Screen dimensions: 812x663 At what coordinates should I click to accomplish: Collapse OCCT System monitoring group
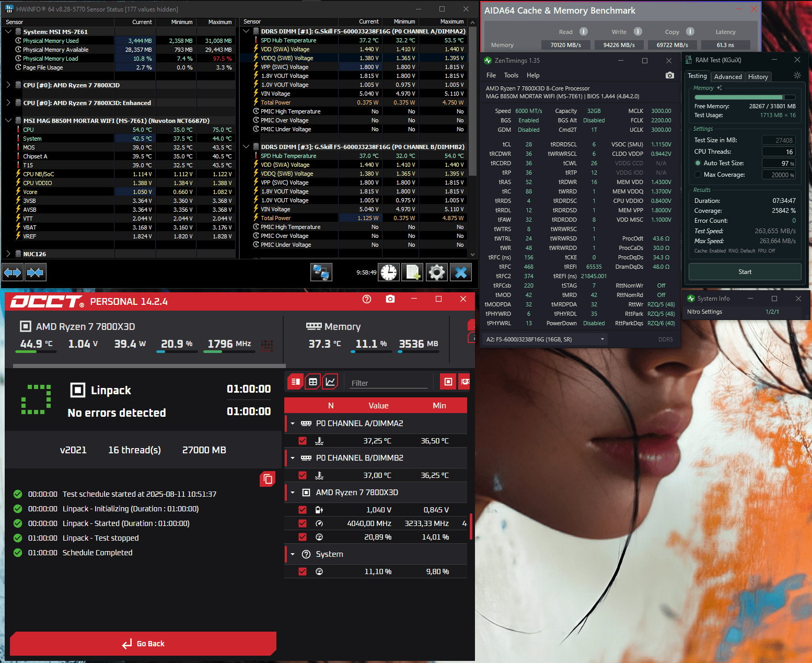[293, 554]
